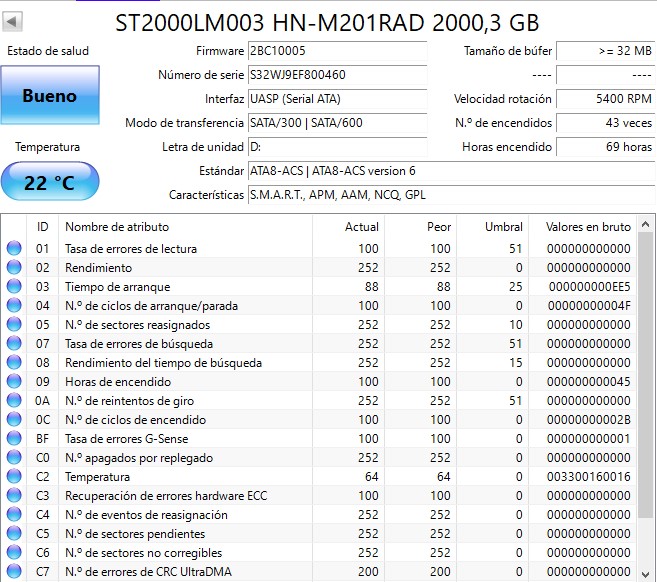
Task: Click status circle for sectores pendientes row
Action: [x=14, y=533]
